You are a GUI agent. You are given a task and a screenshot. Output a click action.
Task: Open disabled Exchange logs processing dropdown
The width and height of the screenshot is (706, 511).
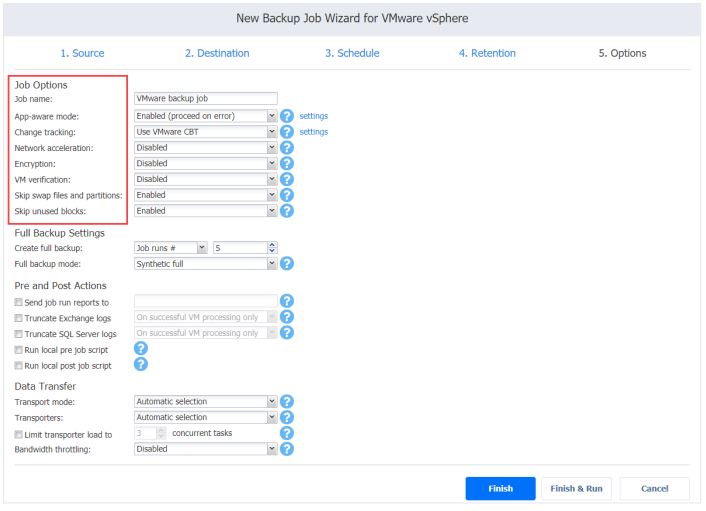(x=205, y=317)
